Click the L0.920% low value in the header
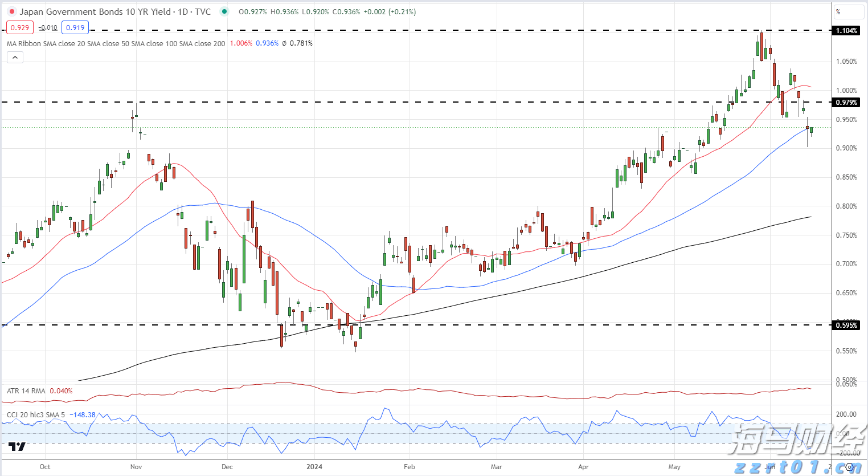The width and height of the screenshot is (868, 476). 315,12
